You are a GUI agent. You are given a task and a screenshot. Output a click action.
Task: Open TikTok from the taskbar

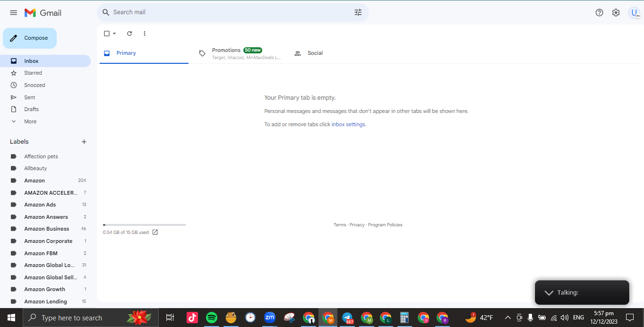[x=192, y=318]
